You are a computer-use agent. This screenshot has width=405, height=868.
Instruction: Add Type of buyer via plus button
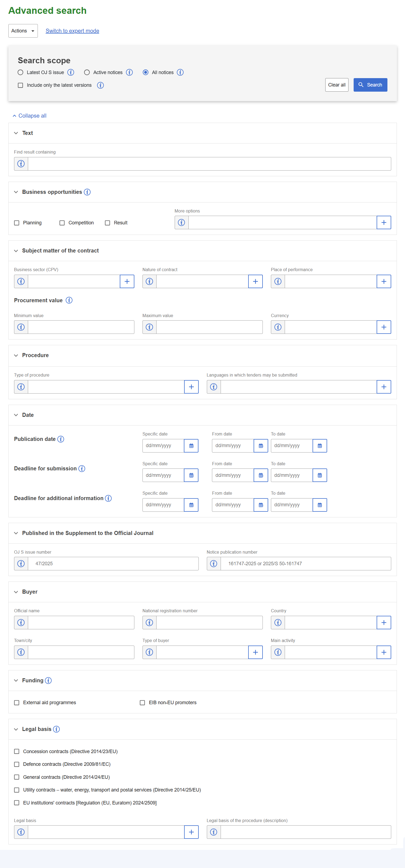pyautogui.click(x=255, y=652)
